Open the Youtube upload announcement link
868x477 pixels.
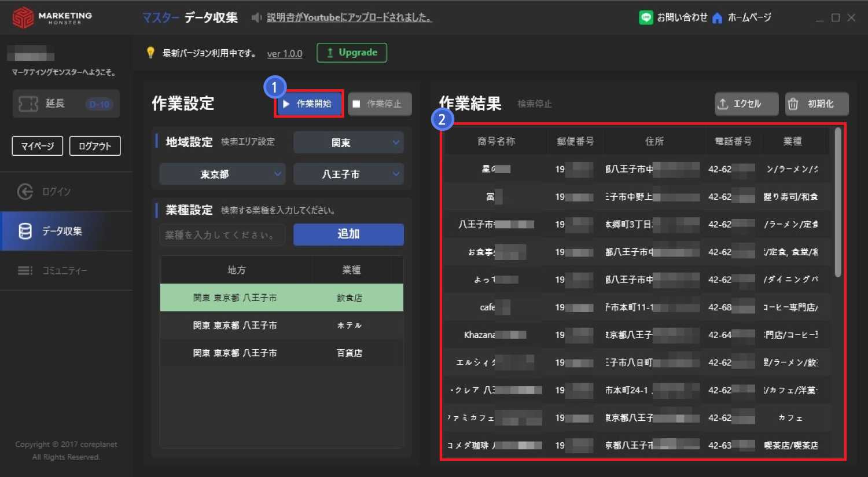(x=349, y=17)
